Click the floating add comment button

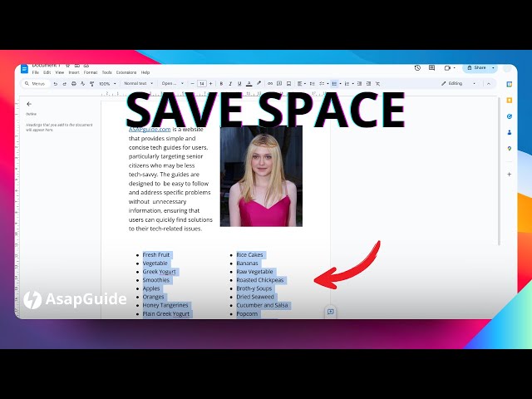tap(331, 312)
